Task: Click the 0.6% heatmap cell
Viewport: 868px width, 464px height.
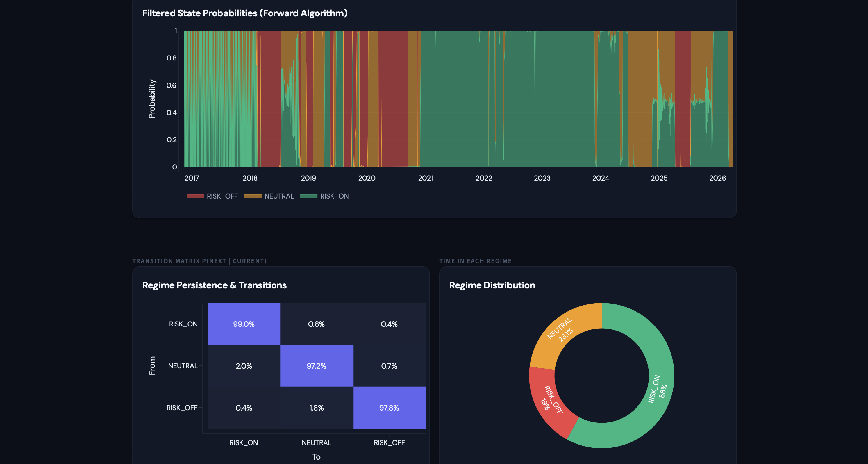Action: [x=316, y=324]
